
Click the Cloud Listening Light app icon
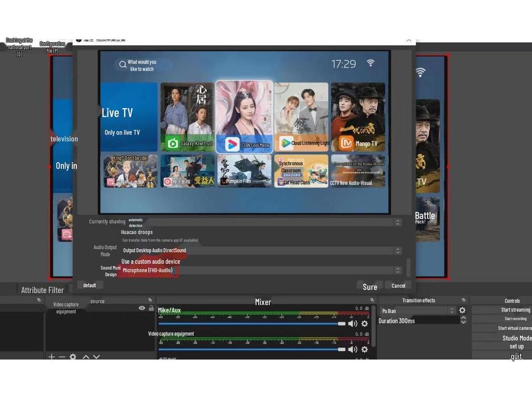(285, 143)
